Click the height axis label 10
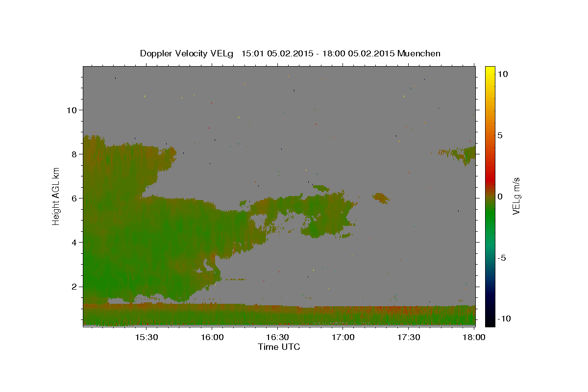Screen dimensions: 588x392 pyautogui.click(x=72, y=110)
